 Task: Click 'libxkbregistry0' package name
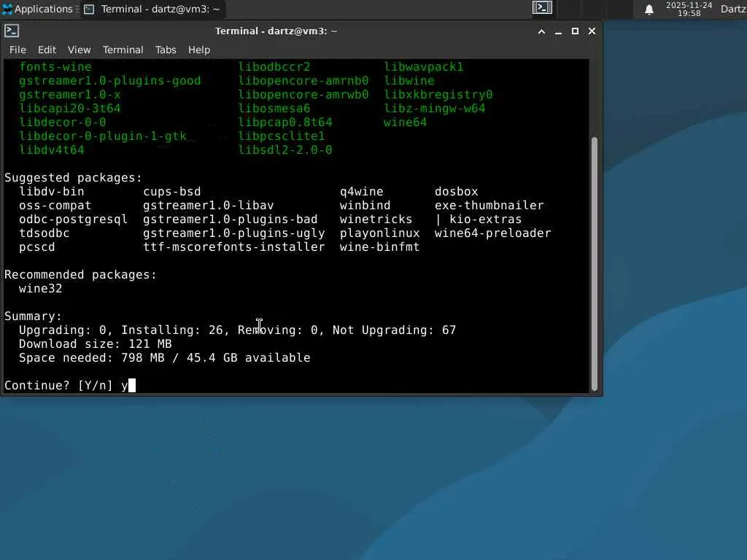click(438, 95)
